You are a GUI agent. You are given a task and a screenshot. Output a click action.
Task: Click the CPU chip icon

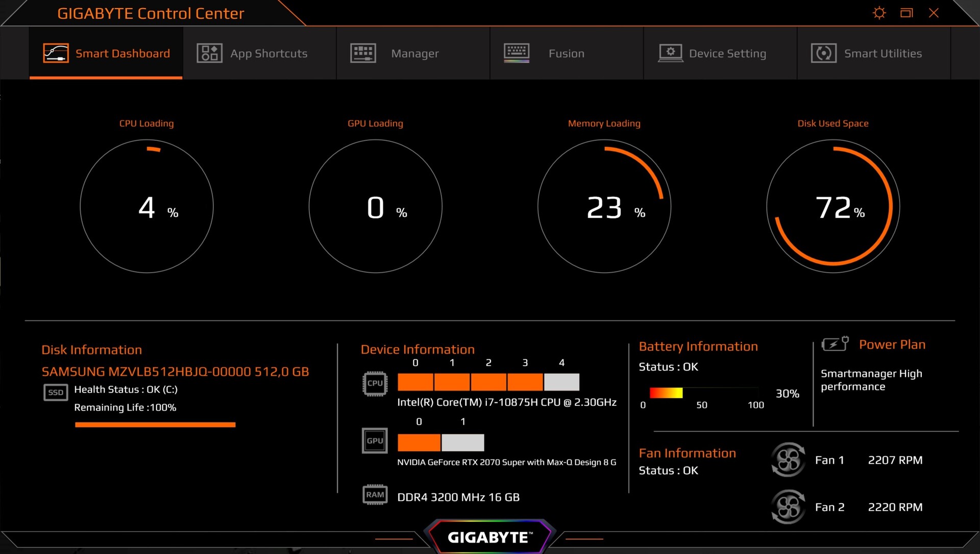point(375,383)
